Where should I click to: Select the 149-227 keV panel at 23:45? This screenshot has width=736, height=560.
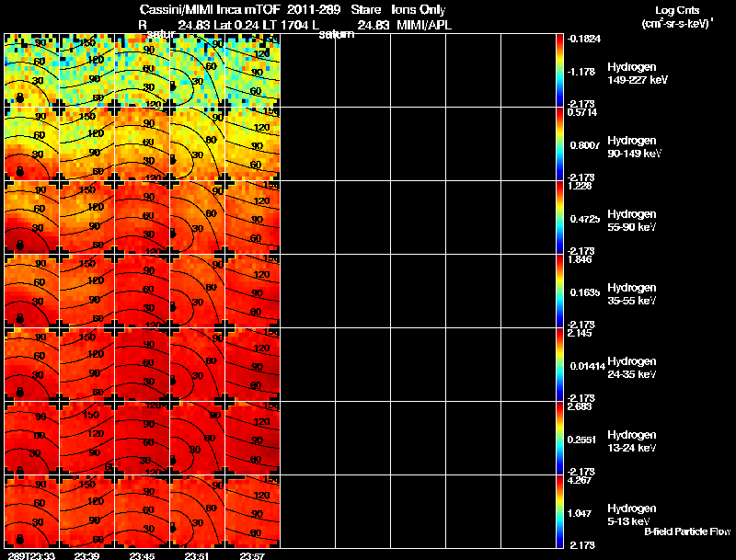click(x=143, y=70)
